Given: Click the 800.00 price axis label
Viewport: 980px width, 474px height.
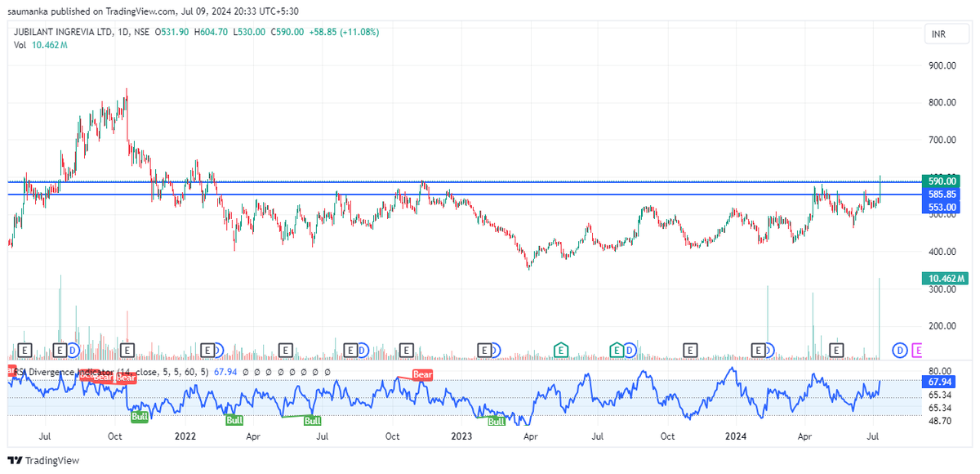Looking at the screenshot, I should tap(942, 103).
